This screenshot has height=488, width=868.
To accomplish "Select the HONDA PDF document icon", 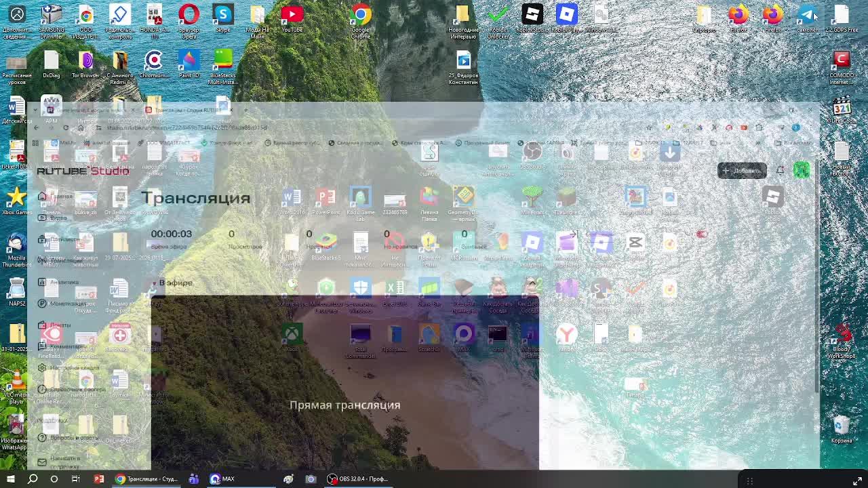I will [x=154, y=19].
